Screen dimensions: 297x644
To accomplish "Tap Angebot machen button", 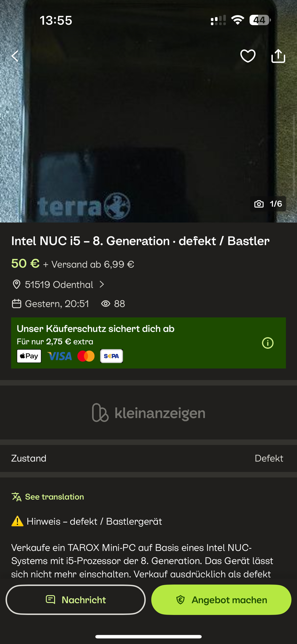I will point(221,600).
